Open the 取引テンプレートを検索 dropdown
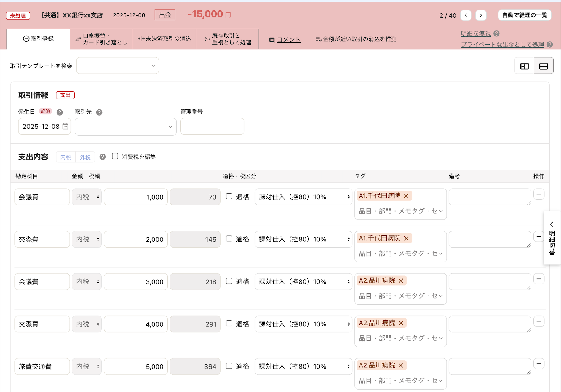The image size is (561, 392). pos(117,66)
